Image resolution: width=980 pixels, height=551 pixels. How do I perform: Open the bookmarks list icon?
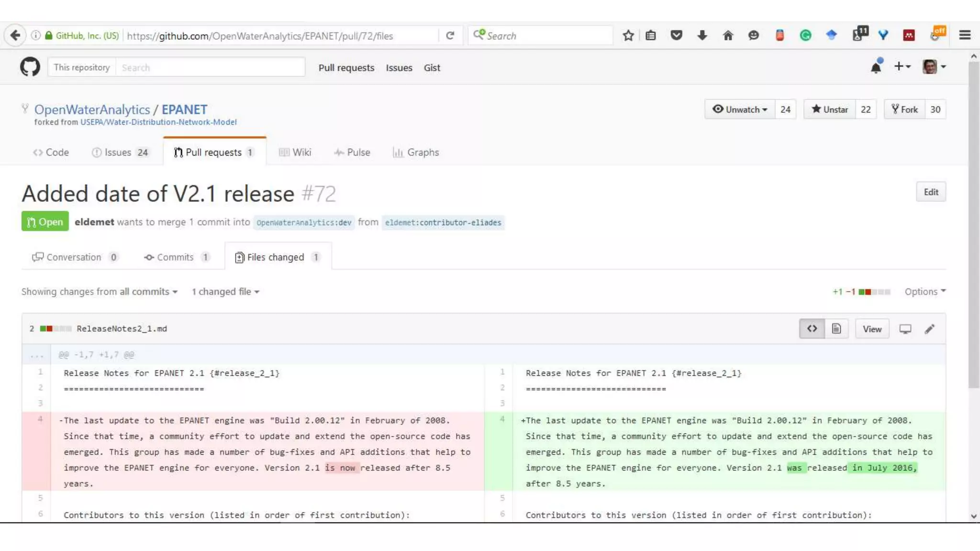click(651, 35)
